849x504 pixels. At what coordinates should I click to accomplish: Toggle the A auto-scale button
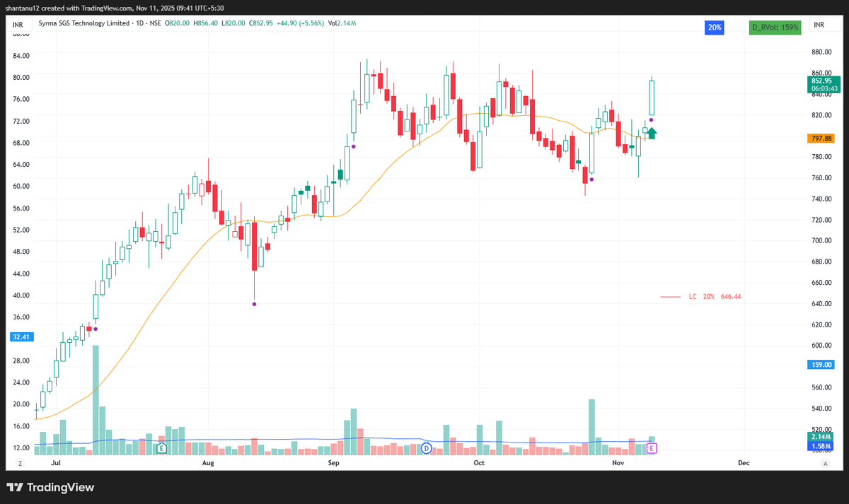coord(825,463)
